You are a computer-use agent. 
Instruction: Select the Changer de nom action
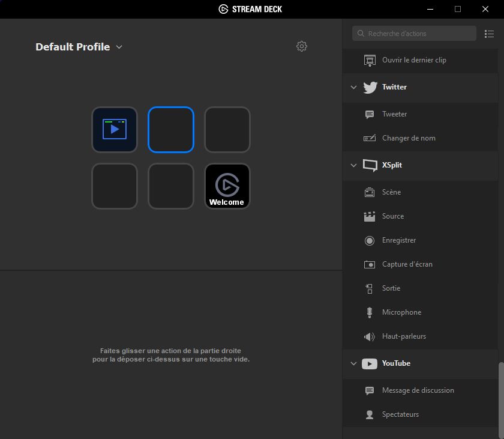pos(421,138)
